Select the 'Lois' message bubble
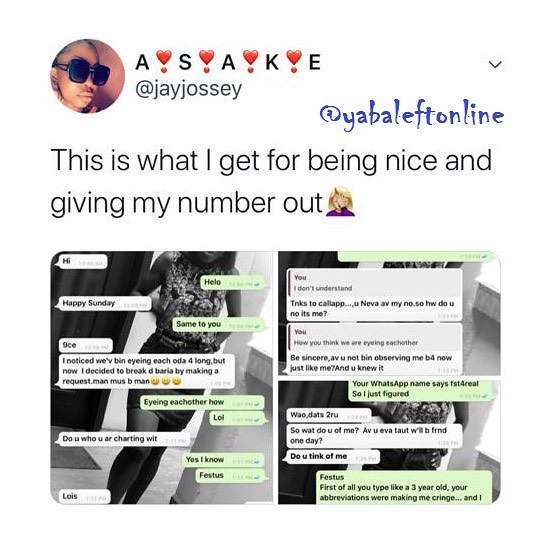This screenshot has height=560, width=560. (x=84, y=496)
